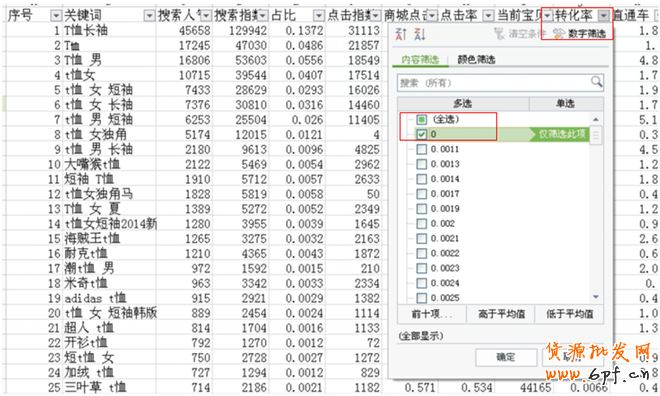Uncheck the 0 value checkbox
The height and width of the screenshot is (396, 660).
coord(421,135)
